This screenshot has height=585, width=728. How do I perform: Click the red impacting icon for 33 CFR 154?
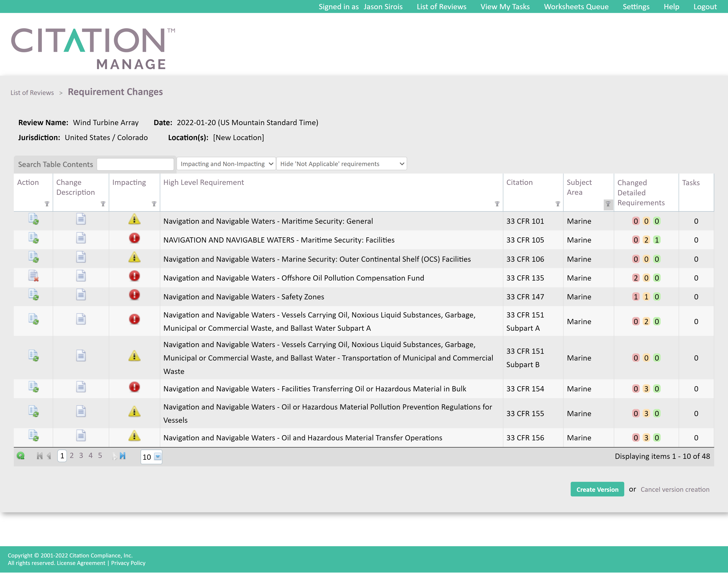tap(134, 387)
